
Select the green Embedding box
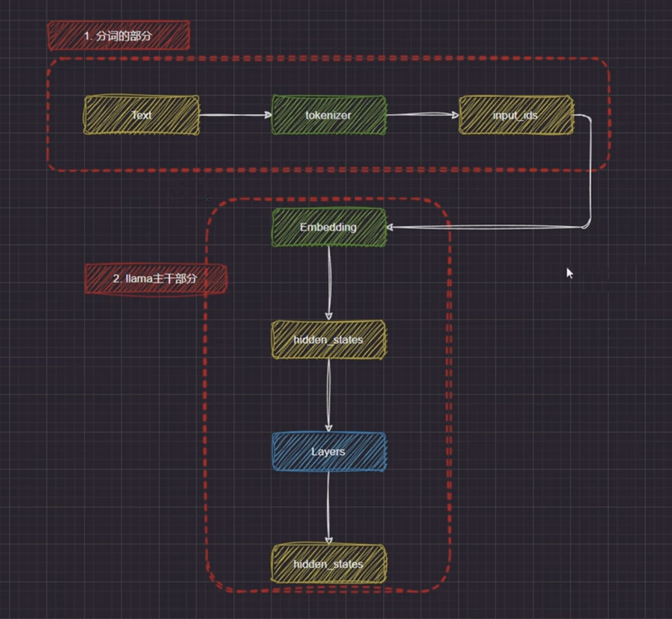tap(329, 227)
